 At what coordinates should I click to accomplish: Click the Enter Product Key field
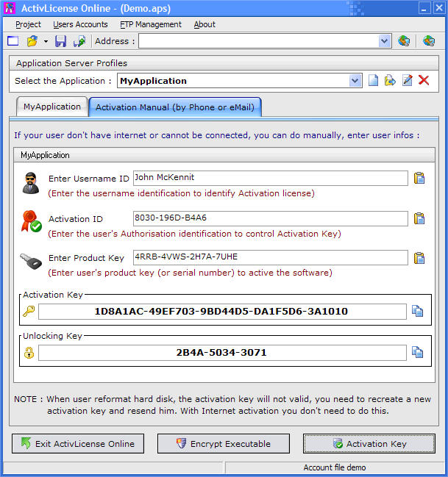271,257
